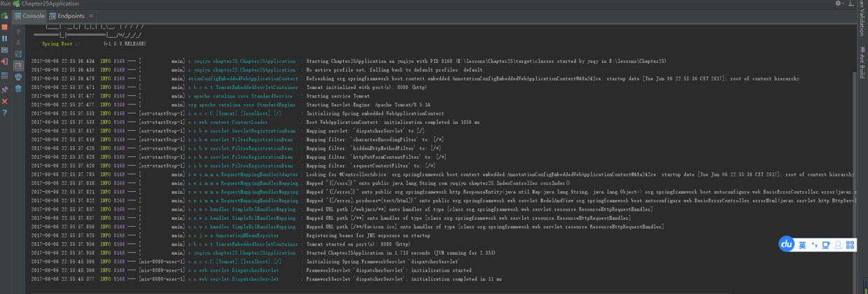
Task: Clear all console output trash icon
Action: pos(18,88)
